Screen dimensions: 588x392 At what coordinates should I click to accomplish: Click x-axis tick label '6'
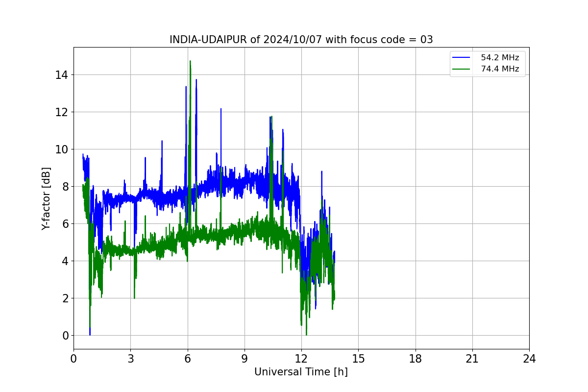pyautogui.click(x=187, y=359)
